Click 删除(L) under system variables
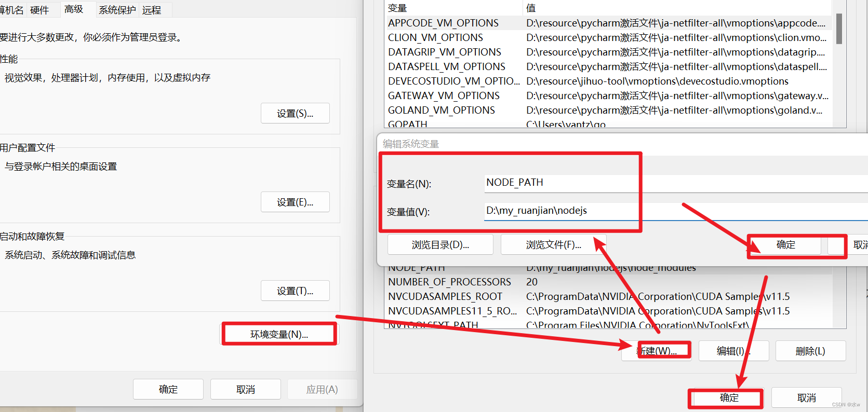Screen dimensions: 868x412 tap(810, 351)
